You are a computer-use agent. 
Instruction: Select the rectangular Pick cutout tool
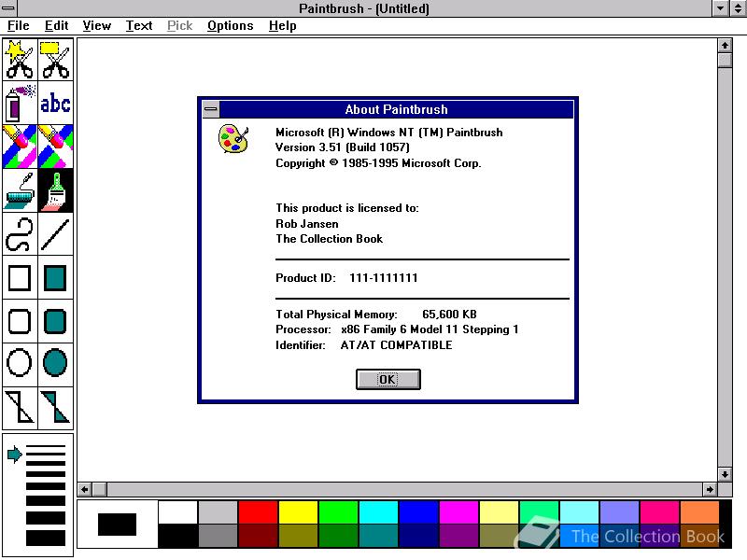(56, 60)
